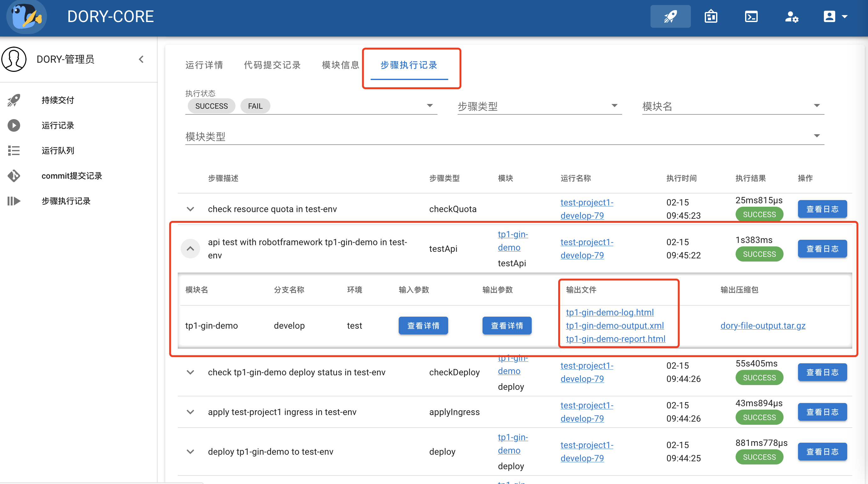Collapse the testApi step details row
Image resolution: width=868 pixels, height=484 pixels.
tap(190, 249)
